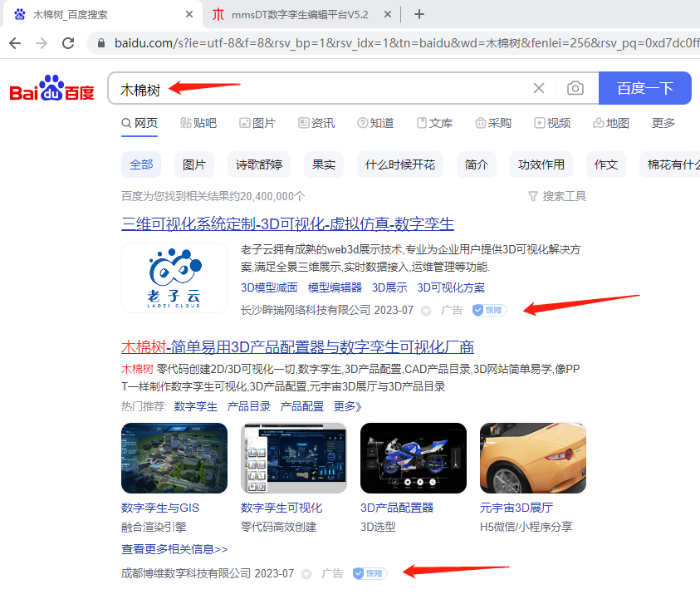Screen dimensions: 700x599
Task: Open the motorcycle 3D产品配置器 thumbnail
Action: point(414,459)
